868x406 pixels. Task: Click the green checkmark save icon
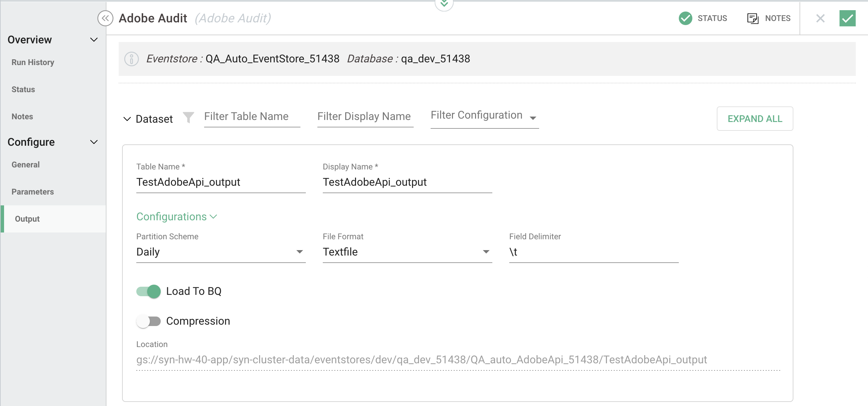(x=847, y=18)
